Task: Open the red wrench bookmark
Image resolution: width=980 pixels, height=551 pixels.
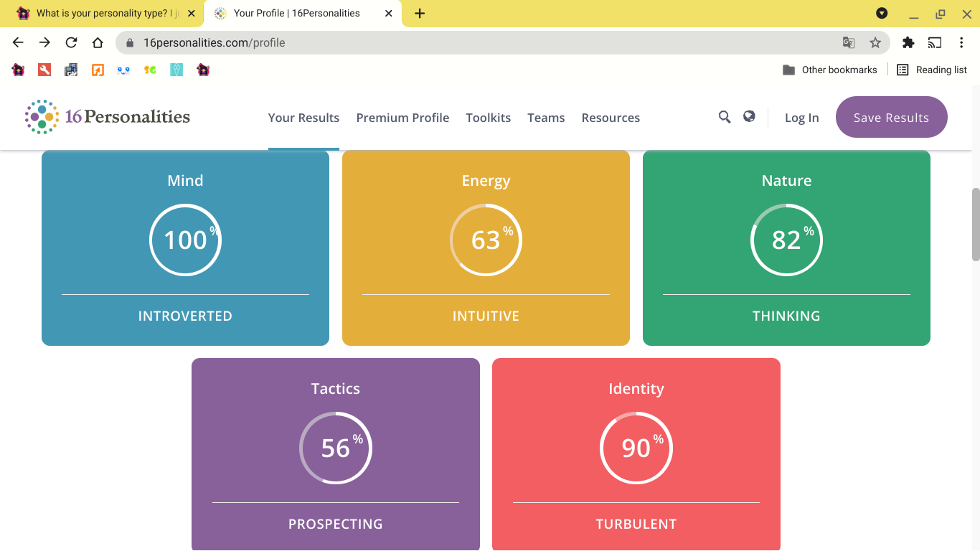Action: 44,70
